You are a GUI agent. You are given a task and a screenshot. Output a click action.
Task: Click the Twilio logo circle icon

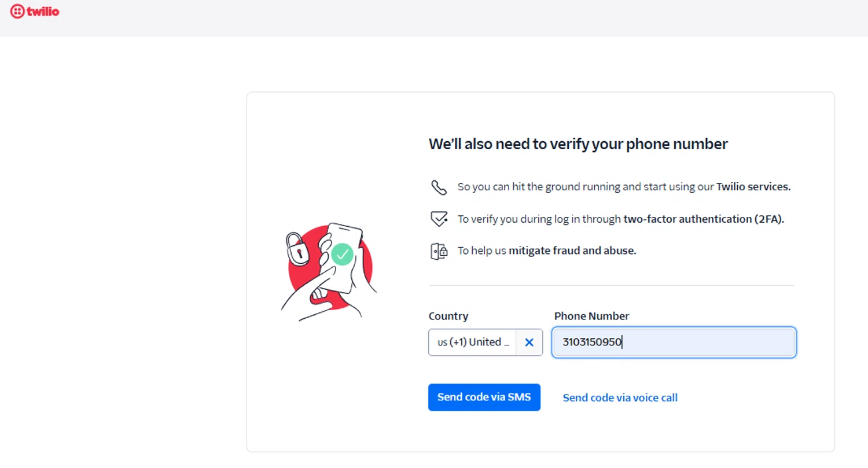(x=17, y=12)
